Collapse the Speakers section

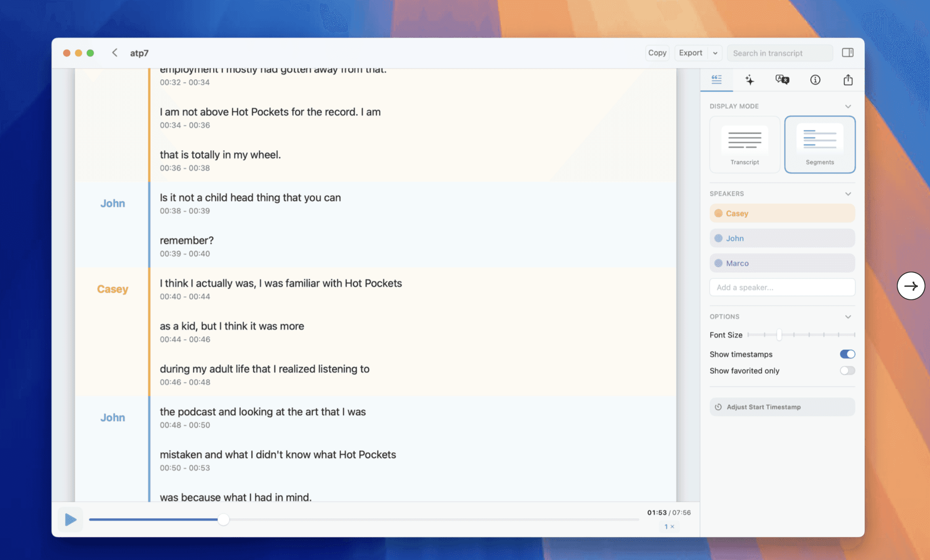click(x=848, y=194)
